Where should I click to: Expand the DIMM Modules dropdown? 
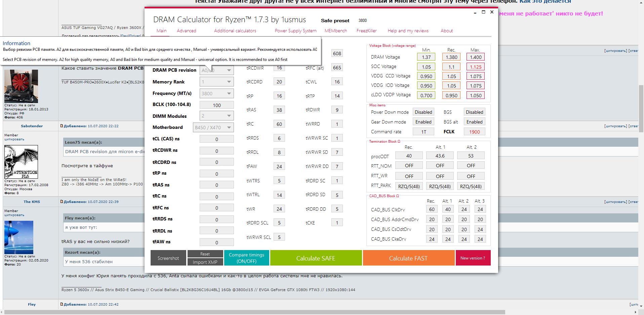(x=216, y=116)
